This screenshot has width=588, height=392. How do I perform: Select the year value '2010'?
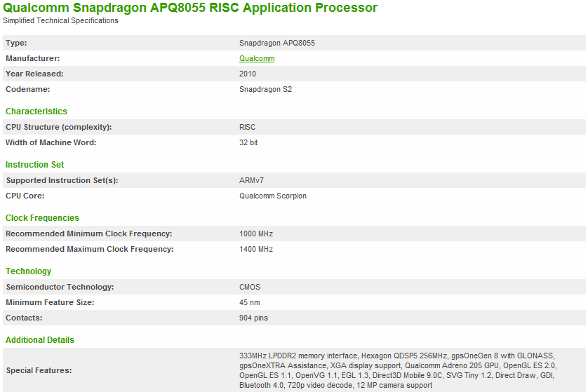tap(248, 74)
